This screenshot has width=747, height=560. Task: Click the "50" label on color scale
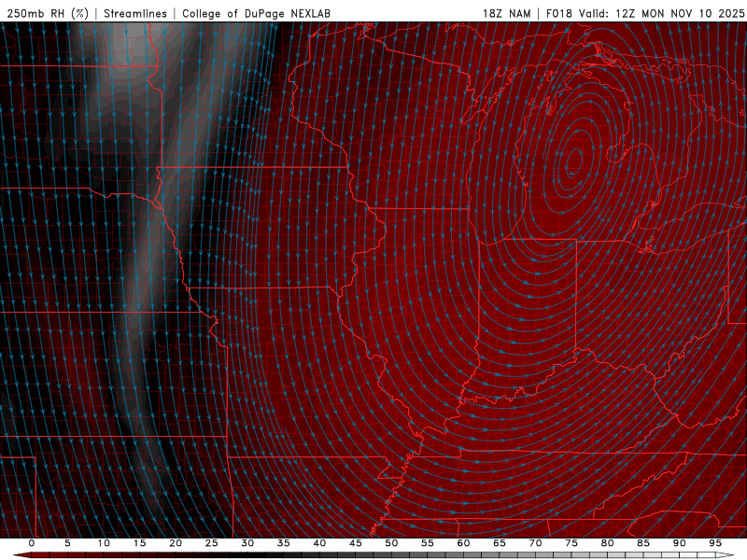pyautogui.click(x=391, y=543)
